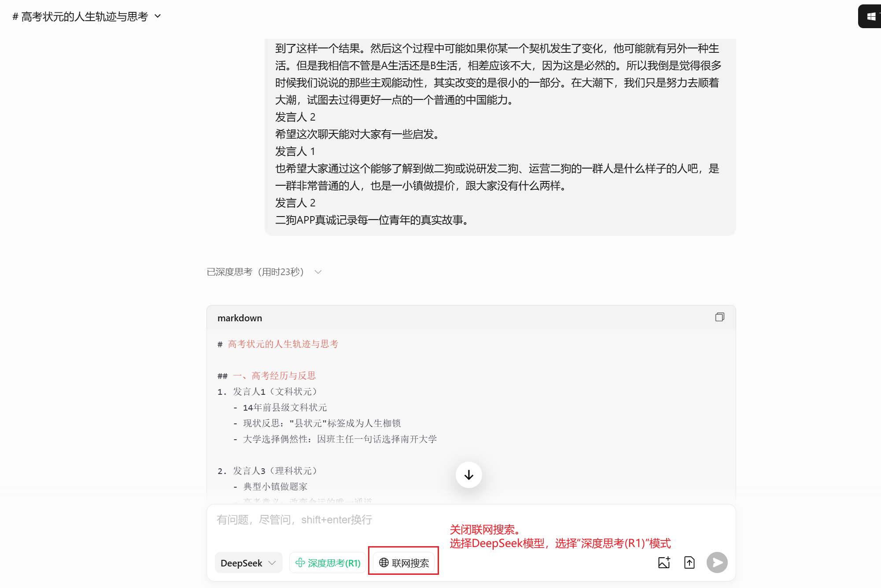Viewport: 881px width, 588px height.
Task: Open the DeepSeek model dropdown
Action: click(248, 563)
